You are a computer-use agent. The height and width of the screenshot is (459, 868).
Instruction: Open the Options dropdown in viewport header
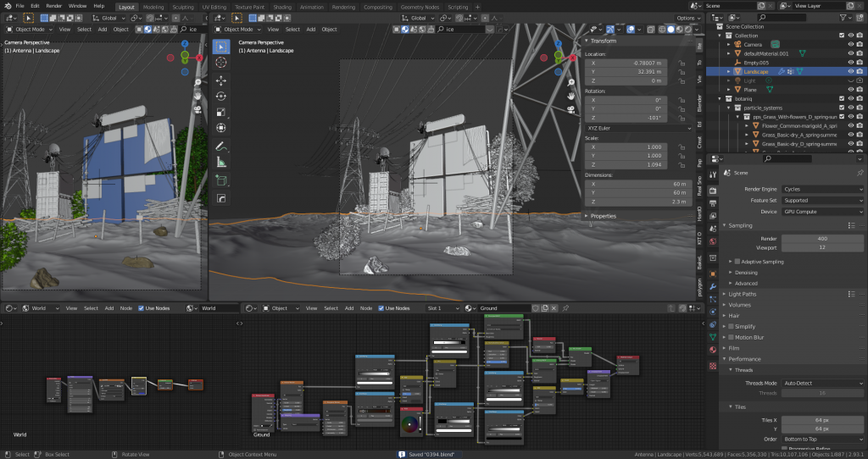coord(688,18)
